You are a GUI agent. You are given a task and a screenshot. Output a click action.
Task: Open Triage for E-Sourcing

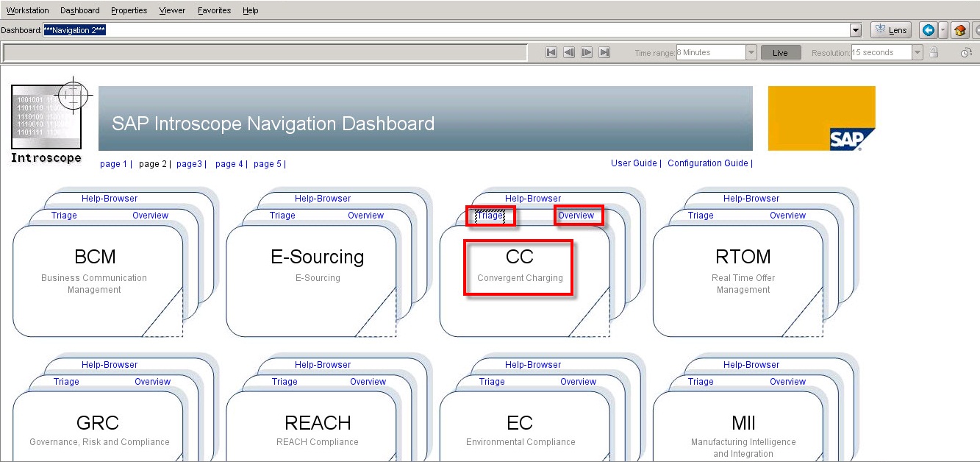pyautogui.click(x=282, y=216)
